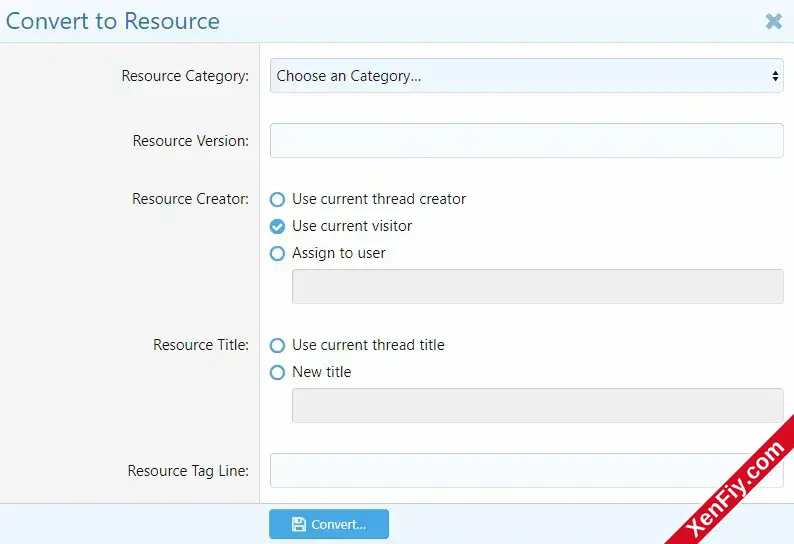The height and width of the screenshot is (544, 794).
Task: Click the Resource Title label
Action: click(201, 345)
